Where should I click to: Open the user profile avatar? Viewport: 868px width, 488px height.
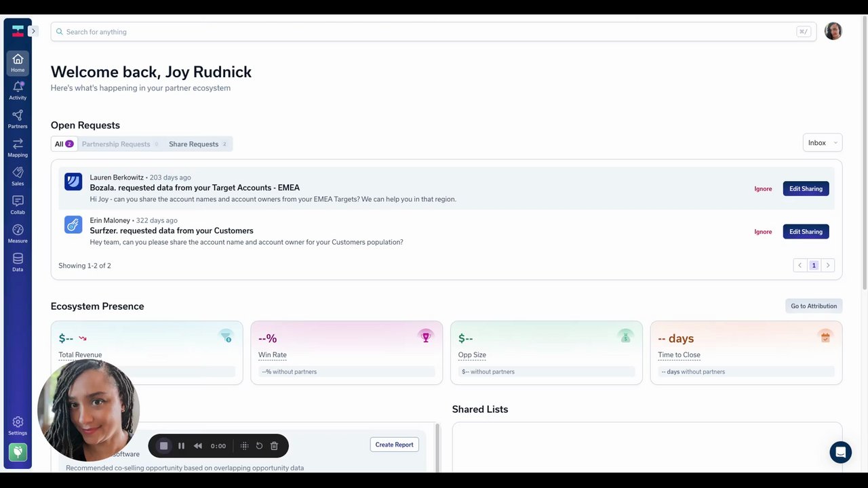(833, 31)
